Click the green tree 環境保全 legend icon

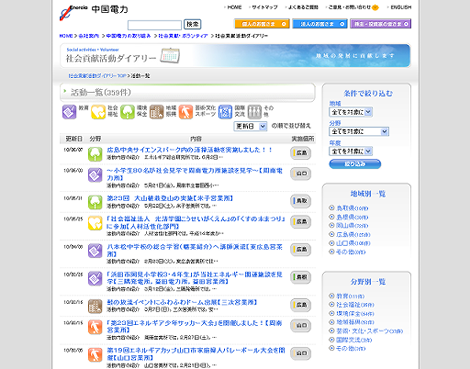click(127, 112)
